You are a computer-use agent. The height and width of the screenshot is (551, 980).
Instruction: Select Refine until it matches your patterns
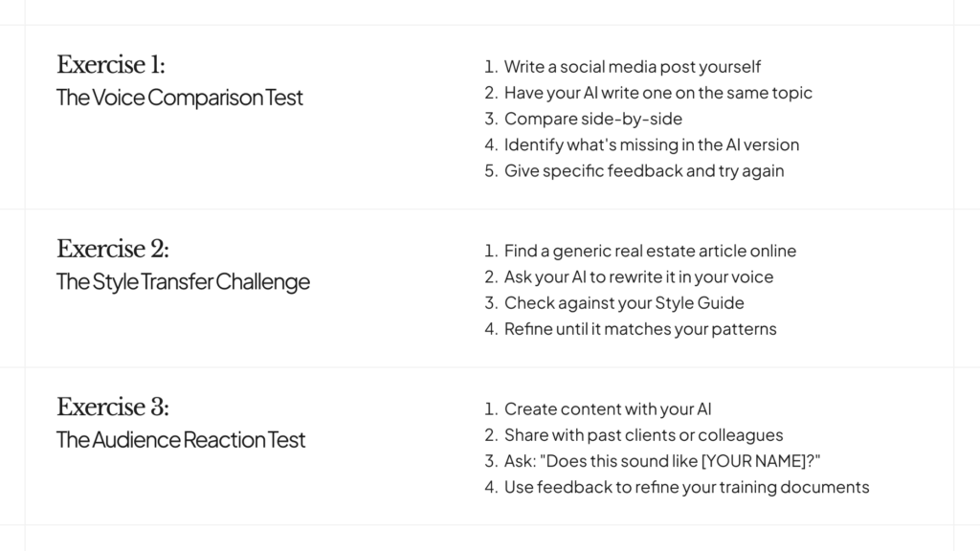[x=640, y=329]
